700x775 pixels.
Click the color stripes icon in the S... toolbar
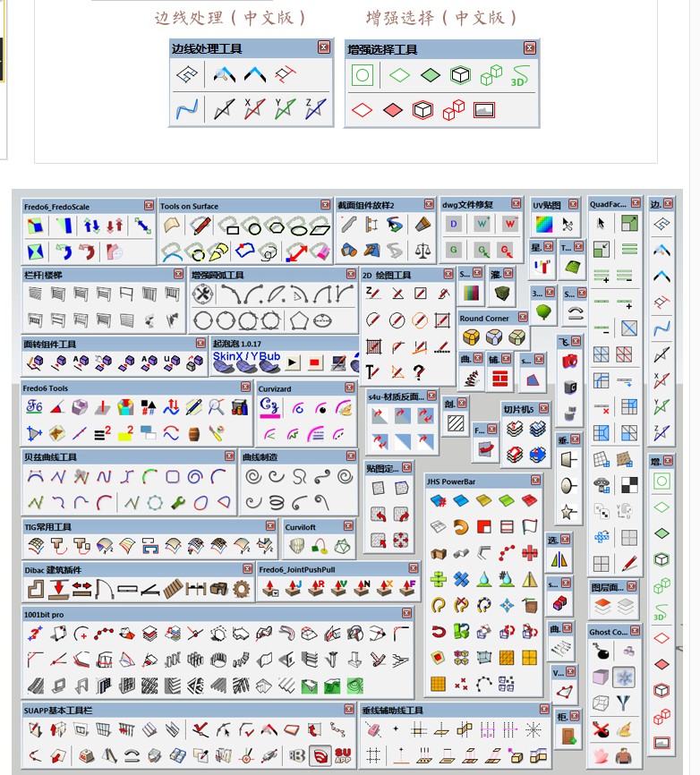pyautogui.click(x=471, y=294)
